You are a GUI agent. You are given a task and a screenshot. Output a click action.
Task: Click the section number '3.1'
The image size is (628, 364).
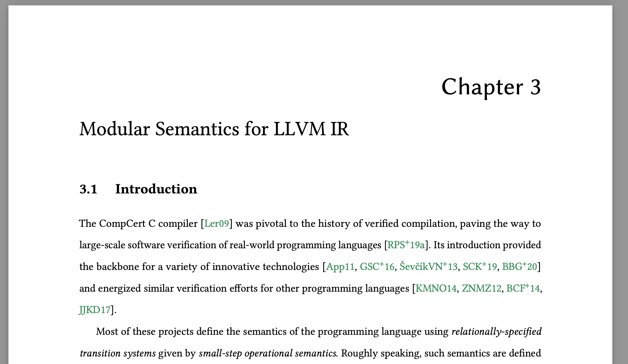tap(88, 189)
